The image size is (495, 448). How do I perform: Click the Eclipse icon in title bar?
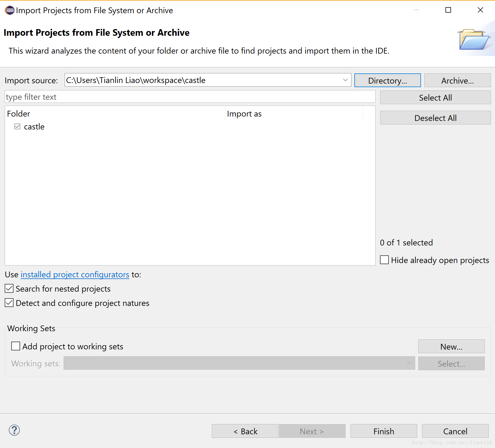tap(10, 10)
